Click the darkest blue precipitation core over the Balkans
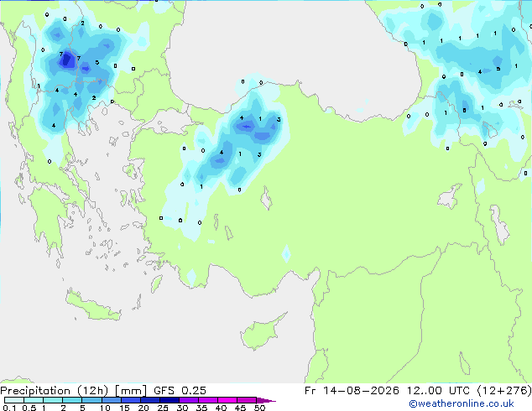Screen dimensions: 532x411 pyautogui.click(x=66, y=60)
